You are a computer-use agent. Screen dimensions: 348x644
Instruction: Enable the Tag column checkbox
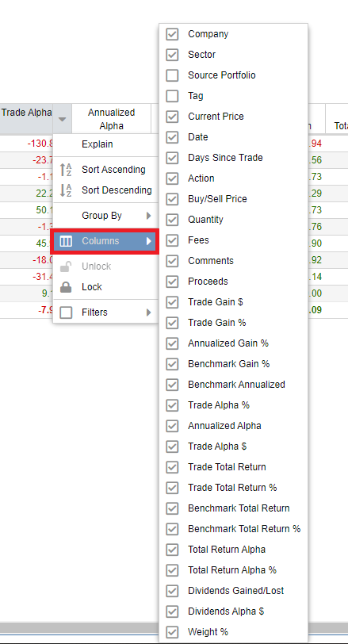pos(172,96)
